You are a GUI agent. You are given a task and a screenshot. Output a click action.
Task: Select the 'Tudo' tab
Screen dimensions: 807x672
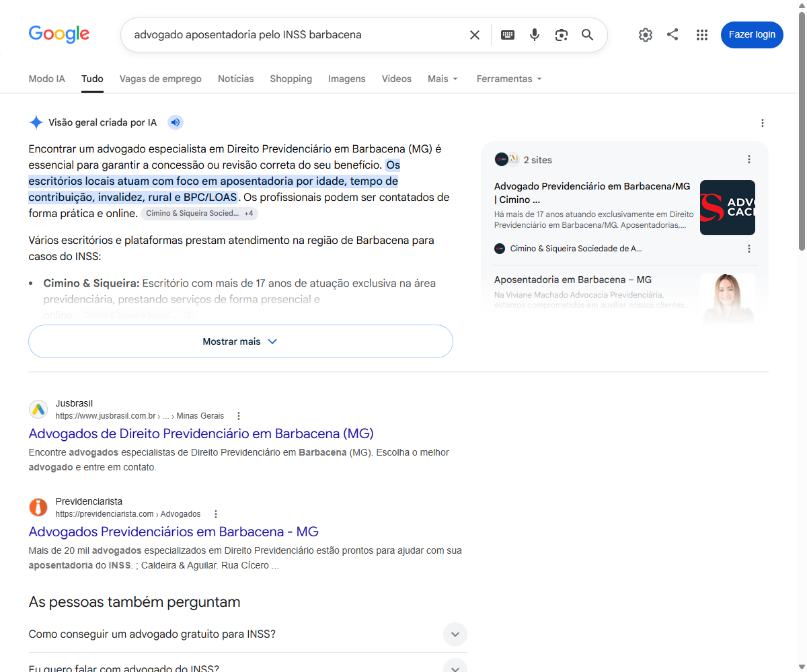92,79
